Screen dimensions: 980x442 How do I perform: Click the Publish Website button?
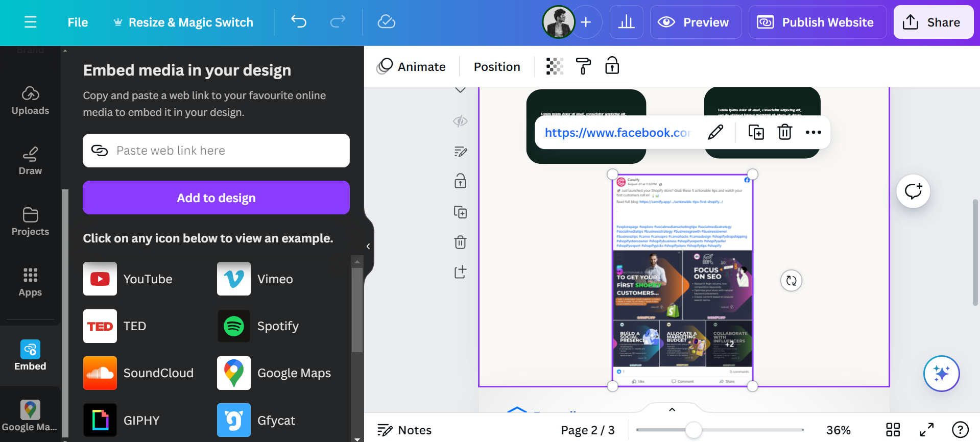[x=817, y=22]
